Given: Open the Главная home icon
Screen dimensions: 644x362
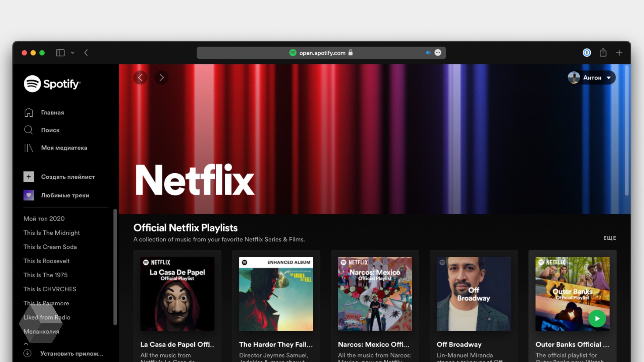Looking at the screenshot, I should (29, 112).
